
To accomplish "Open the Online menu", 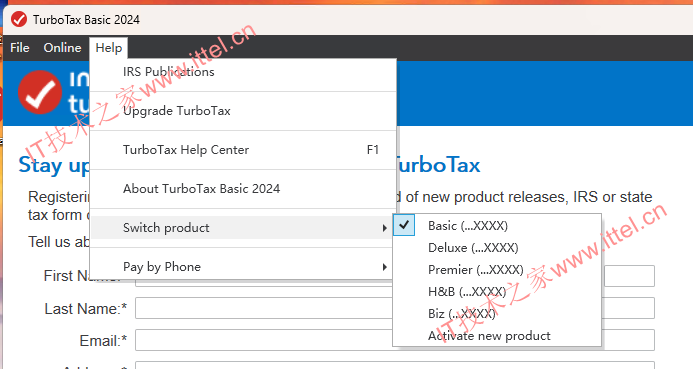I will 62,48.
